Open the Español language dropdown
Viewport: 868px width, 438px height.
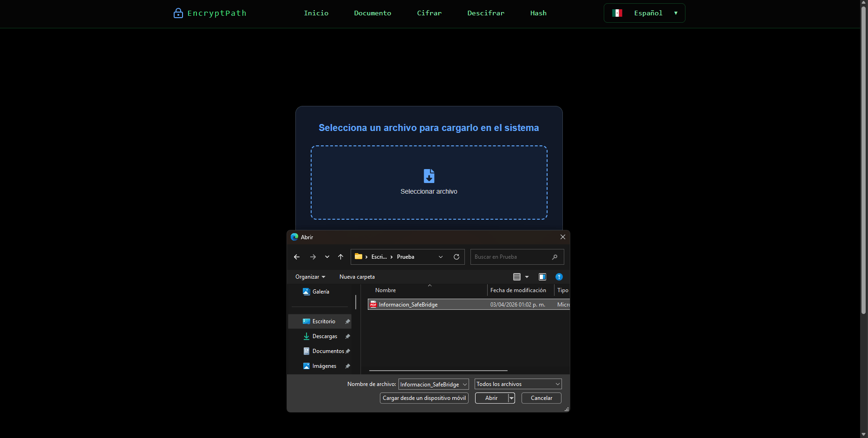(x=645, y=13)
